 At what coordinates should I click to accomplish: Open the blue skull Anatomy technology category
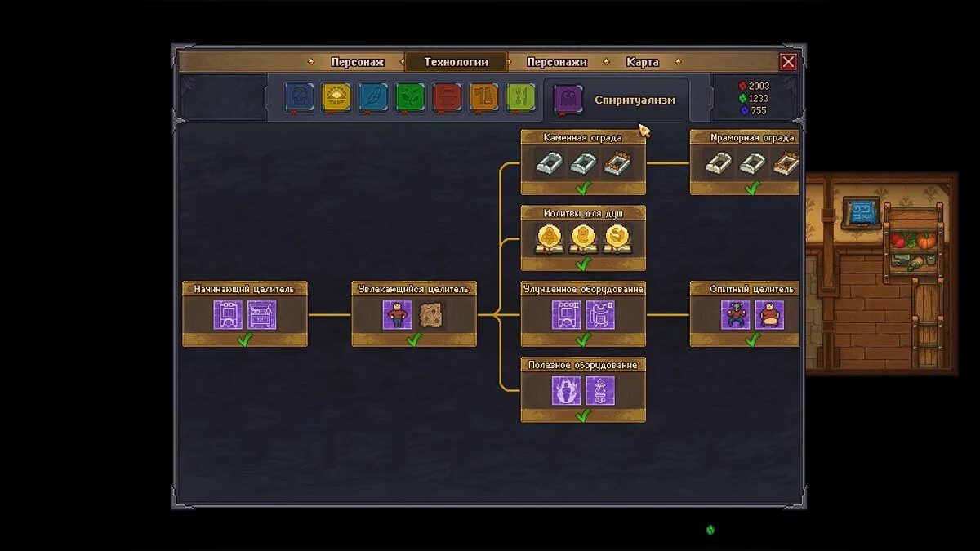tap(299, 97)
